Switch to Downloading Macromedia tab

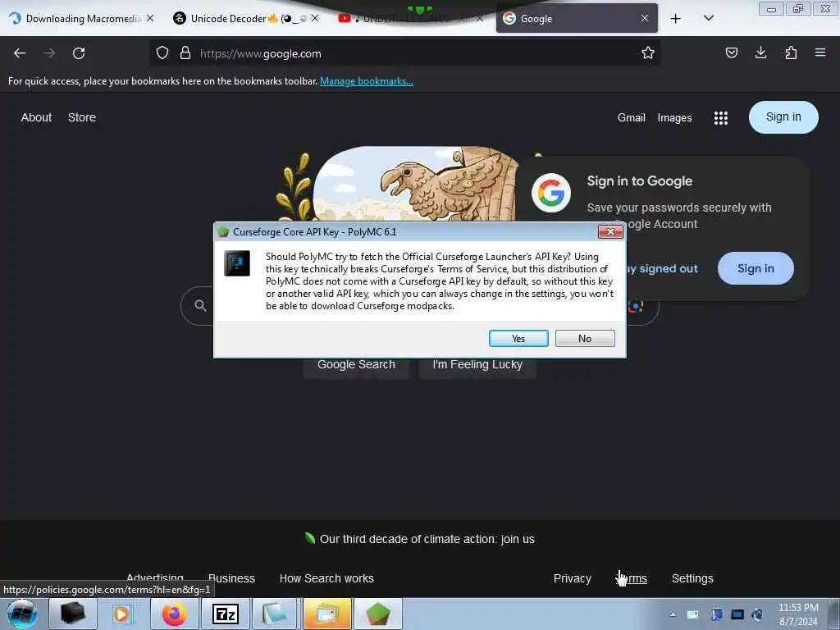(83, 19)
